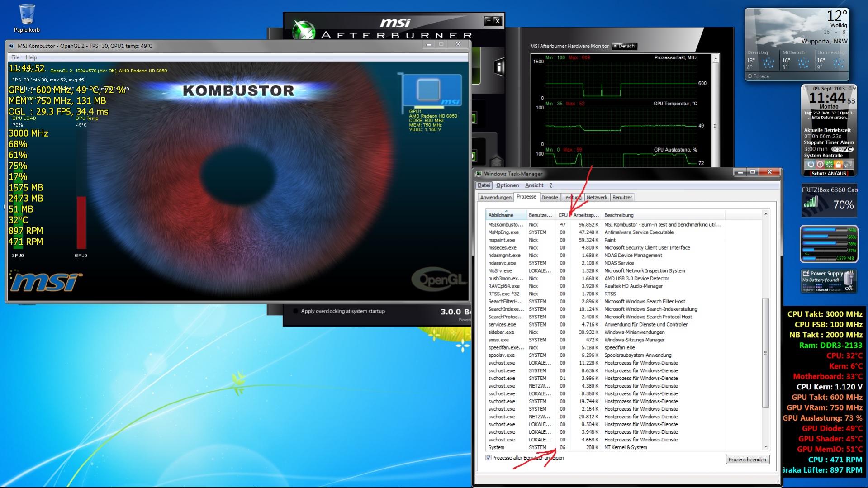Image resolution: width=868 pixels, height=488 pixels.
Task: Click the grey key icon in System Kontrolle
Action: tap(847, 164)
